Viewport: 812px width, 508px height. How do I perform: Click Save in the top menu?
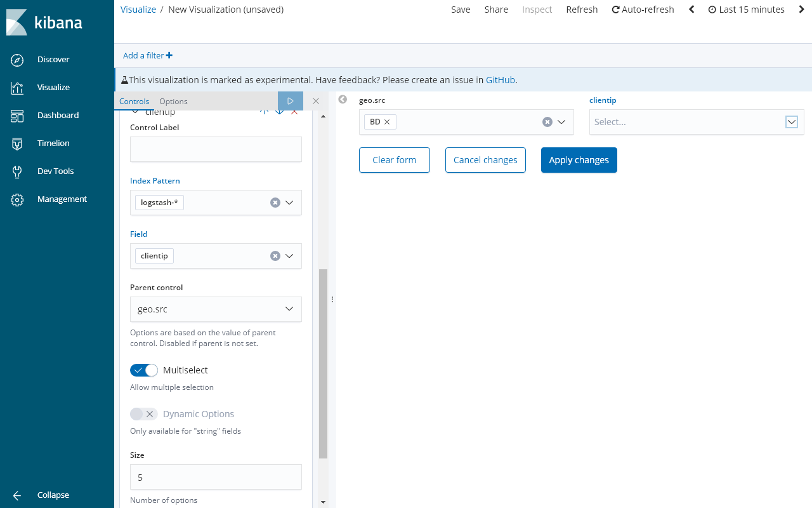tap(461, 10)
